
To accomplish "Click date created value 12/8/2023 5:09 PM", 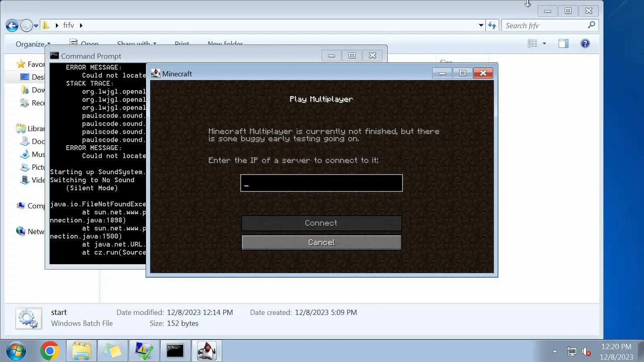I will coord(326,313).
